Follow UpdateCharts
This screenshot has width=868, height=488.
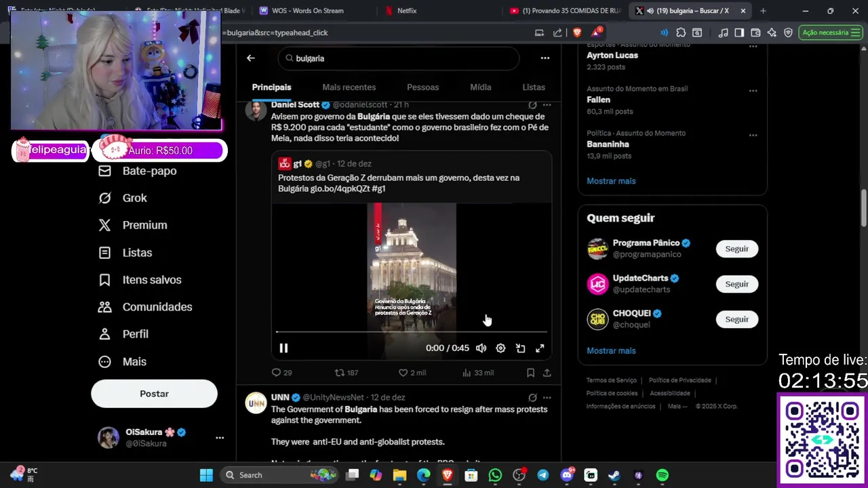[x=736, y=284]
